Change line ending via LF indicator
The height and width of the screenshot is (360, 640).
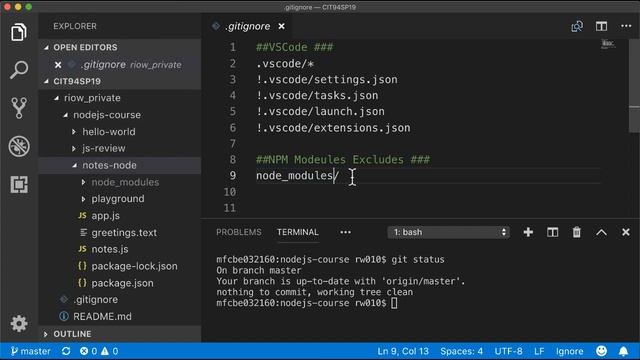[539, 351]
